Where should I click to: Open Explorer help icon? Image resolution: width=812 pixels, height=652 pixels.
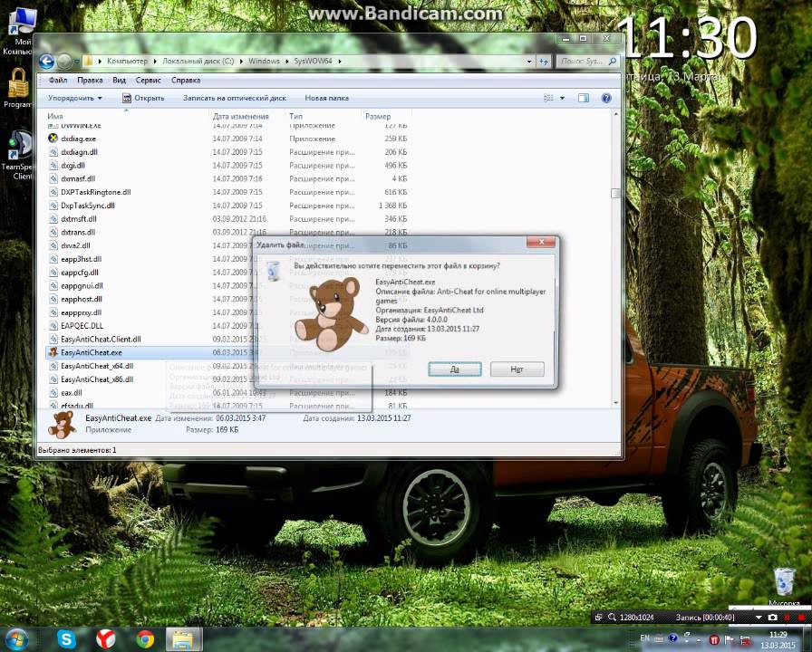pos(606,98)
